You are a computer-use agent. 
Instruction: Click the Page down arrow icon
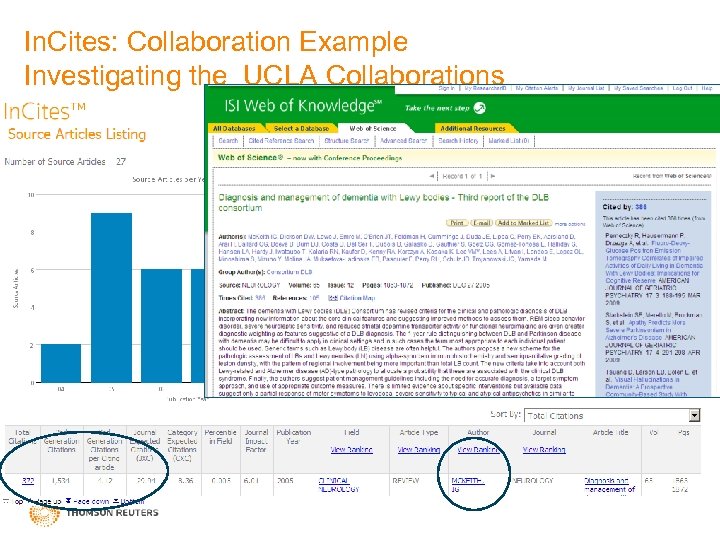pos(68,501)
